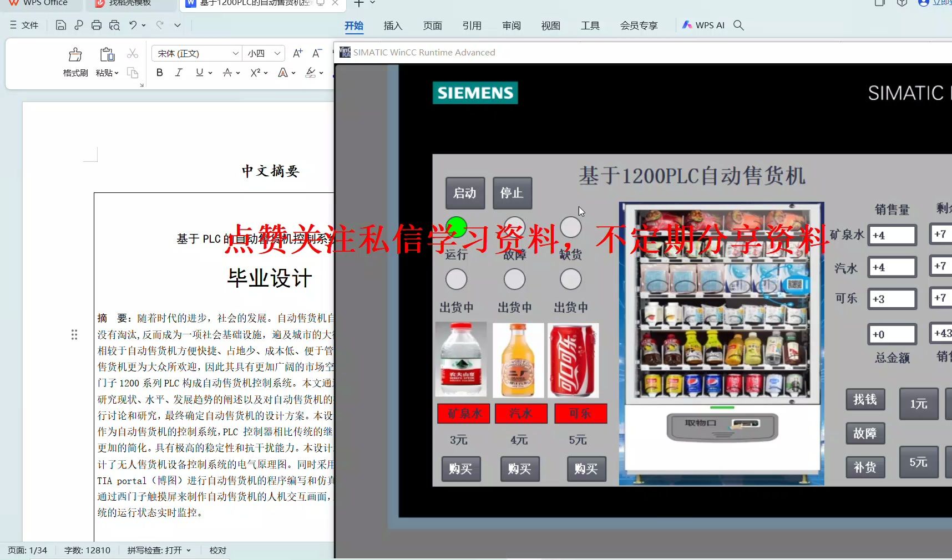Toggle bold formatting
This screenshot has height=560, width=952.
click(x=160, y=73)
